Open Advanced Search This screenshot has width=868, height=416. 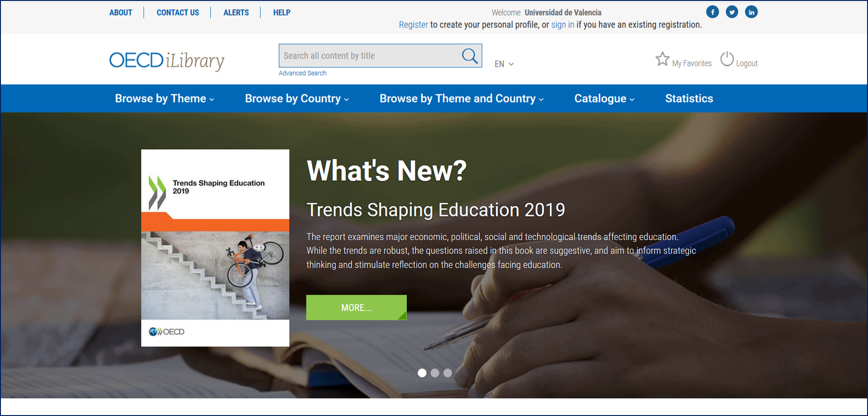tap(302, 73)
